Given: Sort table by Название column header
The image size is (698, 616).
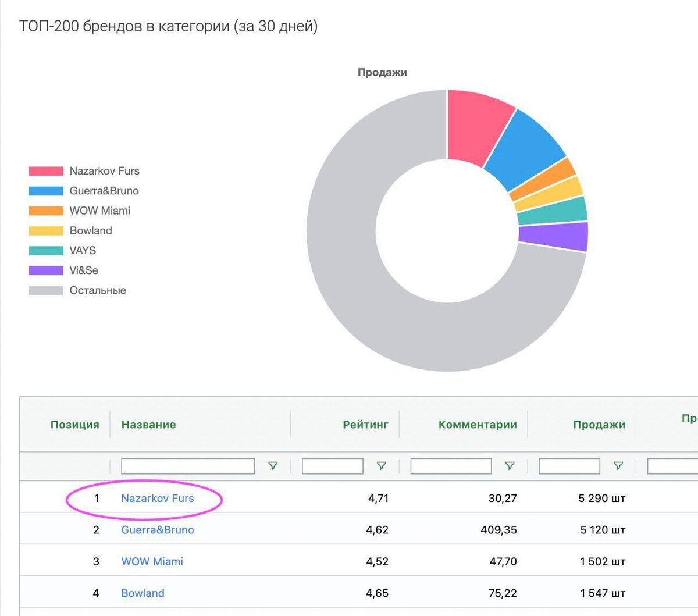Looking at the screenshot, I should coord(148,425).
